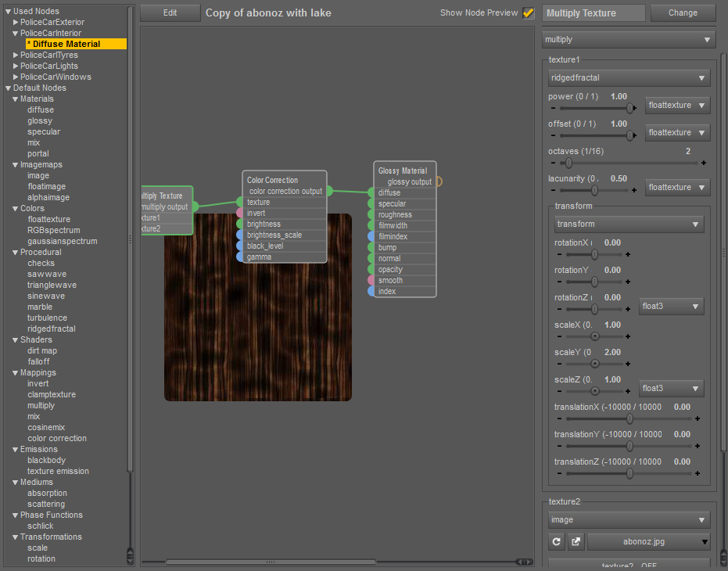The width and height of the screenshot is (728, 571).
Task: Click the reload image icon under texture2
Action: click(557, 541)
